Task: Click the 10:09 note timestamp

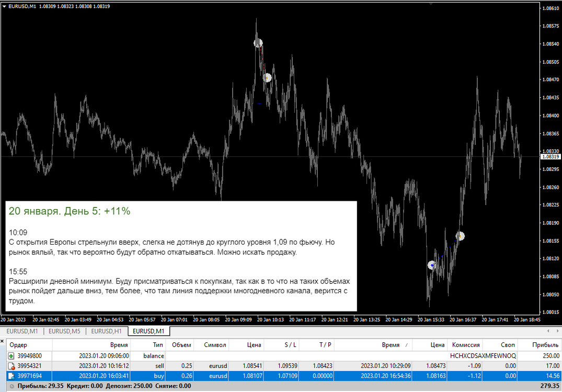Action: [x=18, y=233]
